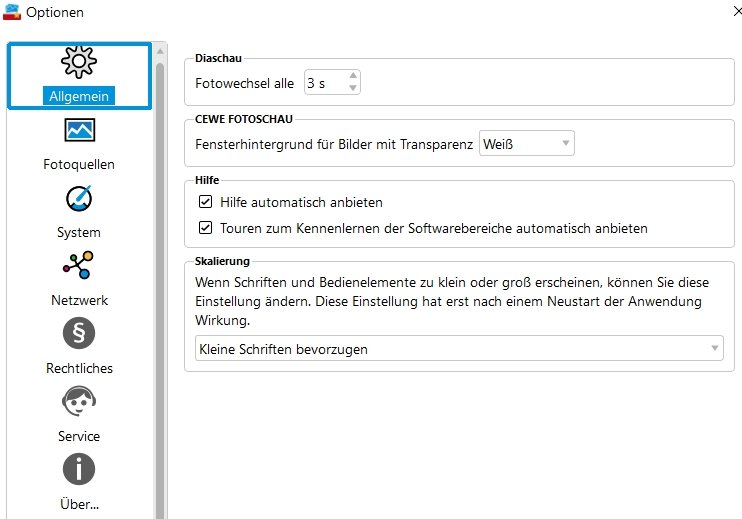Click the 'Rechtliches' category label

(x=79, y=368)
